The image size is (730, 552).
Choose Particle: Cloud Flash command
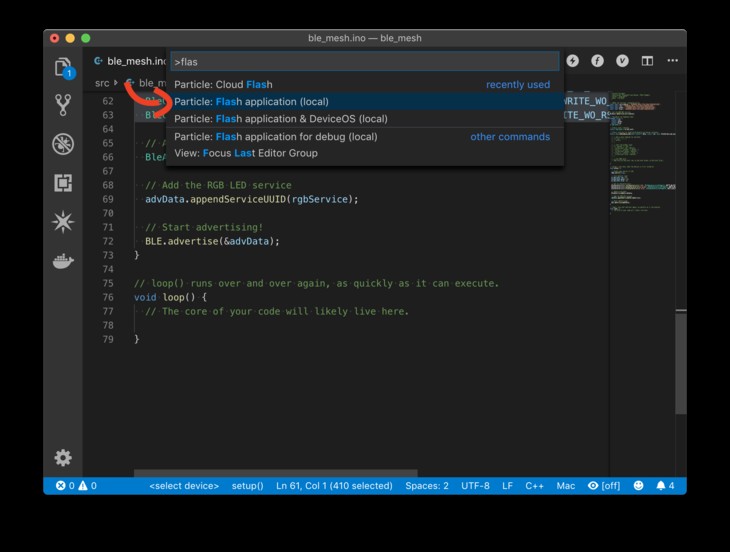point(223,85)
